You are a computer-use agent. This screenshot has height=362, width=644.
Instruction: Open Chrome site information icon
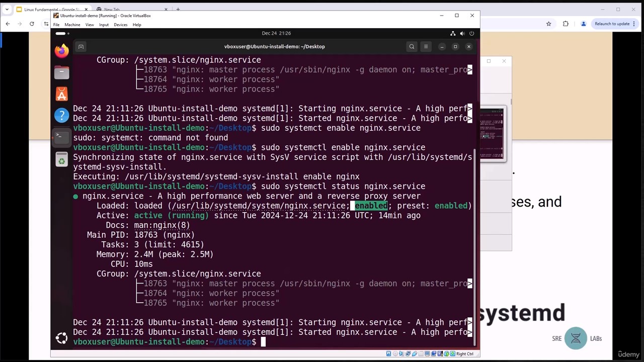coord(46,24)
